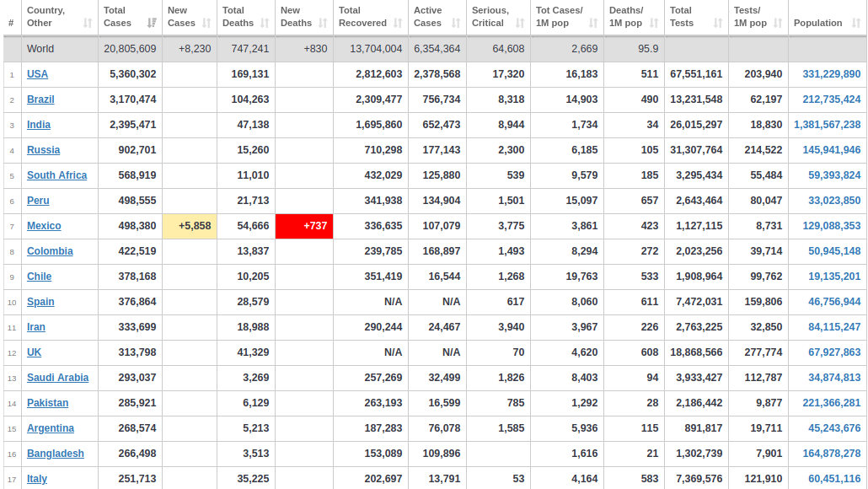868x489 pixels.
Task: Open the UK country link
Action: [35, 352]
